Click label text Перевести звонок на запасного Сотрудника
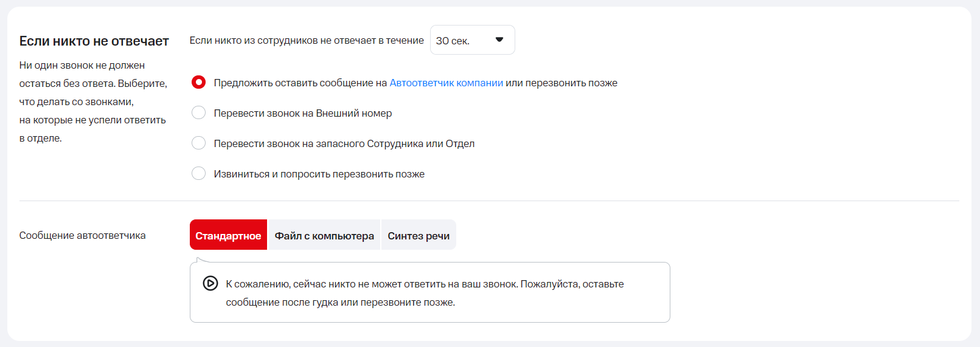Viewport: 980px width, 347px height. point(344,143)
